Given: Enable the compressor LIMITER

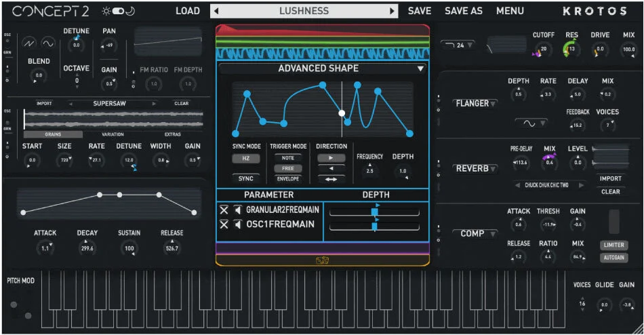Looking at the screenshot, I should click(x=613, y=245).
